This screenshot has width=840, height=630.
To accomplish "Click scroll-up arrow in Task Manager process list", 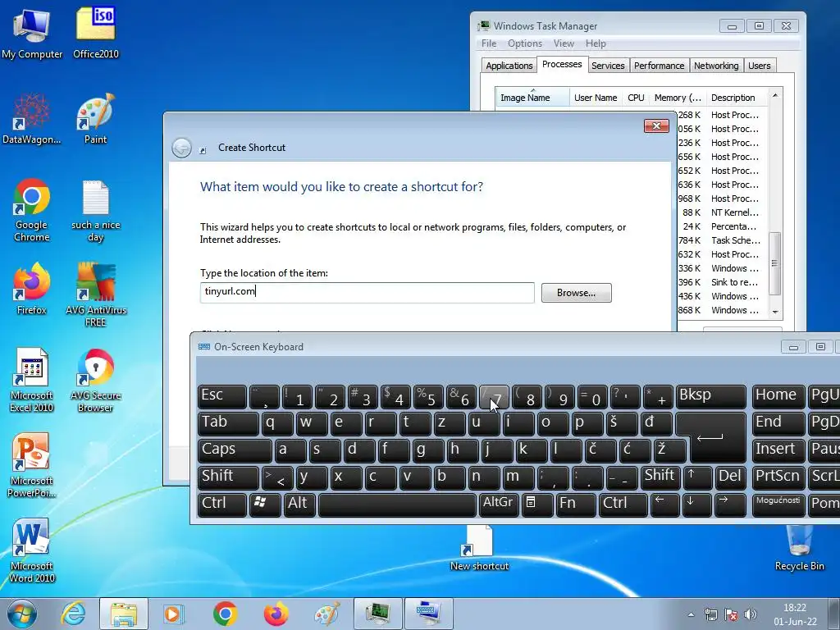I will point(774,95).
